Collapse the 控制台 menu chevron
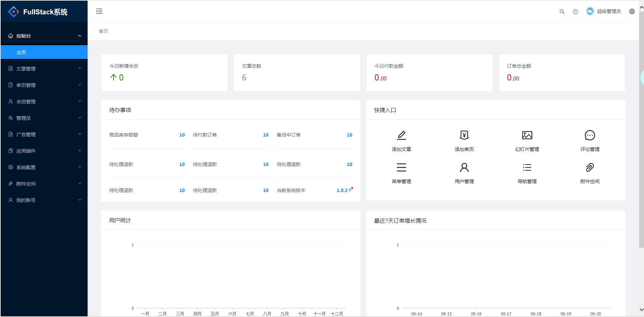The width and height of the screenshot is (644, 317). (80, 36)
